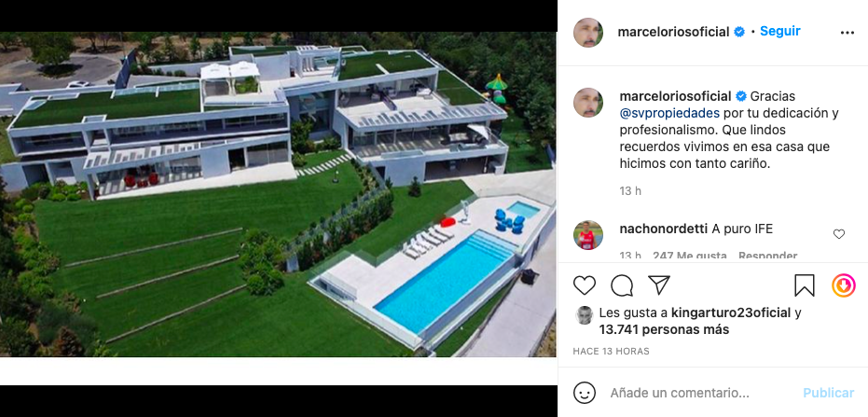Click the orange download extension icon
Image resolution: width=868 pixels, height=417 pixels.
click(x=844, y=285)
